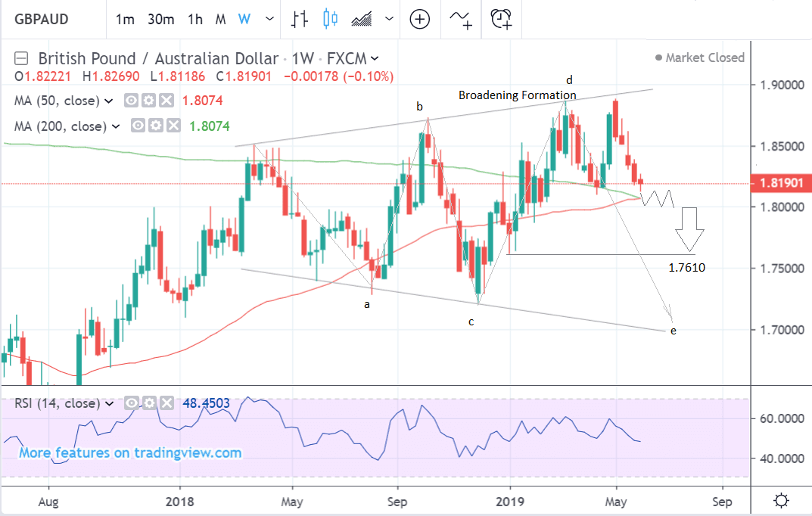Select the Candles chart style icon
This screenshot has width=812, height=516.
click(330, 19)
